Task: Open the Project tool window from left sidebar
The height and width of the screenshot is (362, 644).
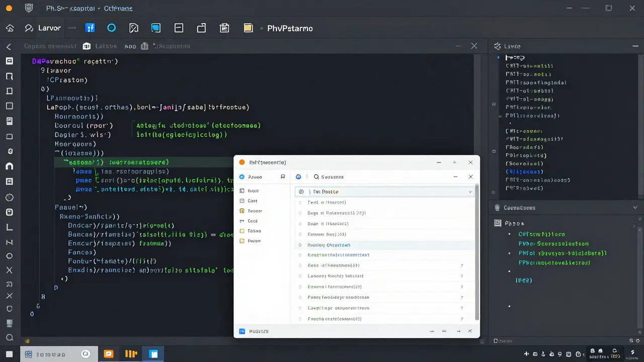Action: [10, 61]
